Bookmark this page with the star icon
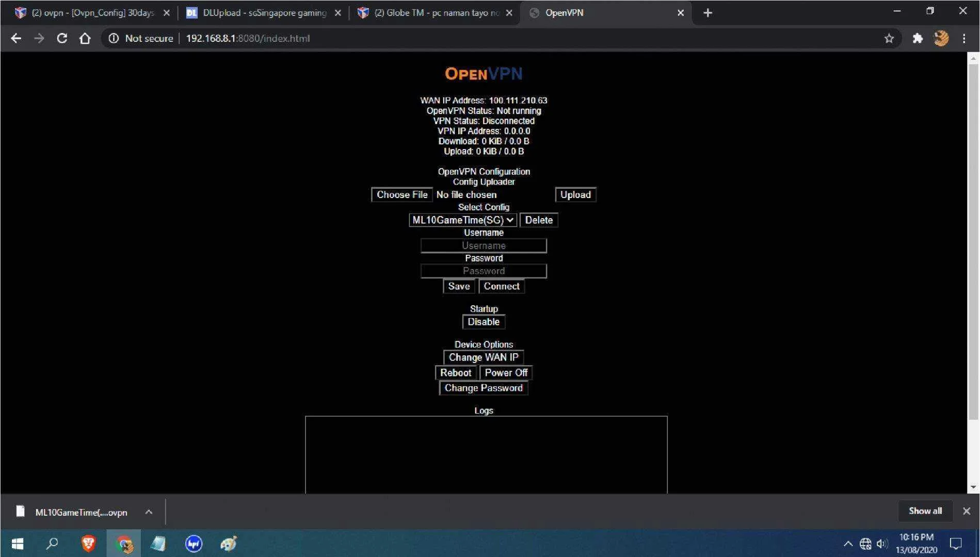Viewport: 980px width, 557px height. pos(889,38)
